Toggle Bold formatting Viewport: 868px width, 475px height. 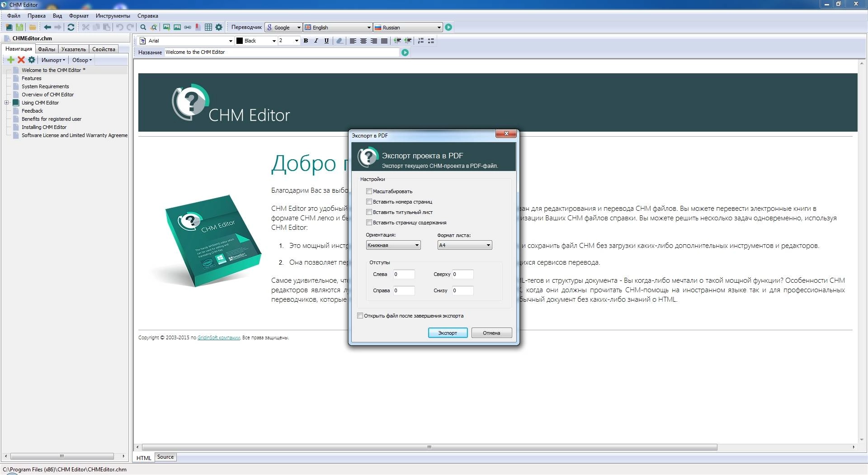coord(306,41)
